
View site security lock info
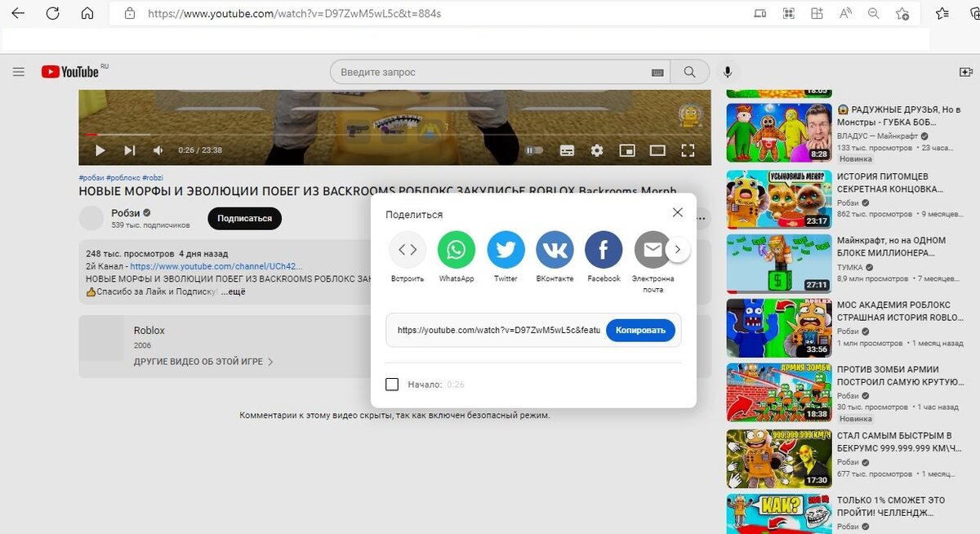[128, 14]
